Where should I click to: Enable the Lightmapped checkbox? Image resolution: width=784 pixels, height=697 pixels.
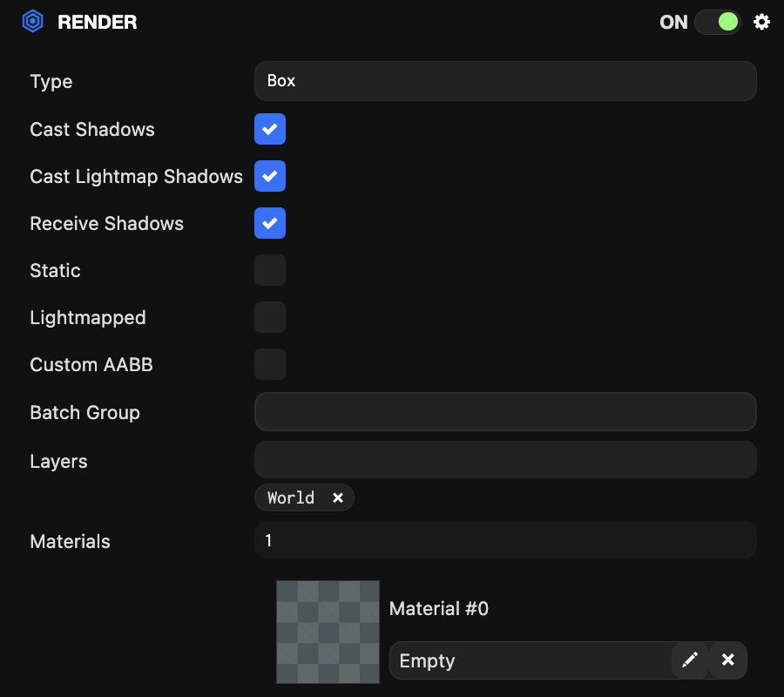pyautogui.click(x=270, y=317)
